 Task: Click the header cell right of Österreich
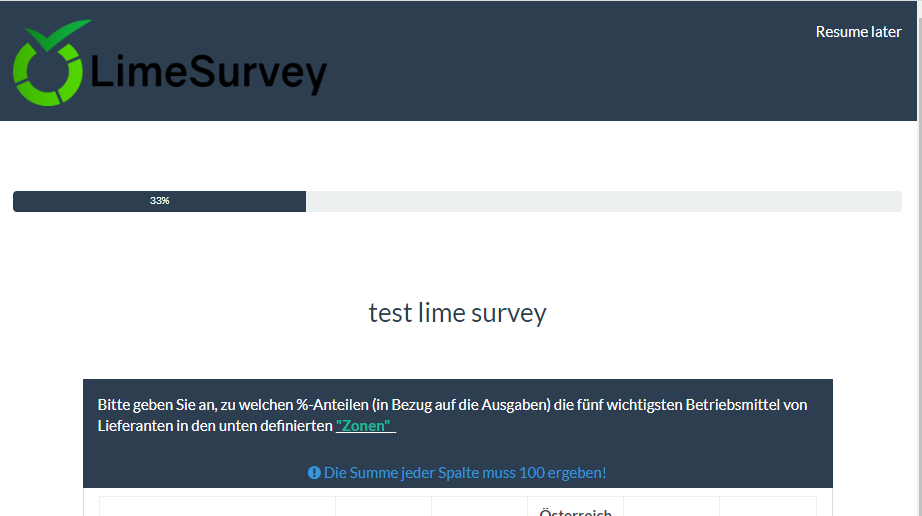(x=671, y=507)
